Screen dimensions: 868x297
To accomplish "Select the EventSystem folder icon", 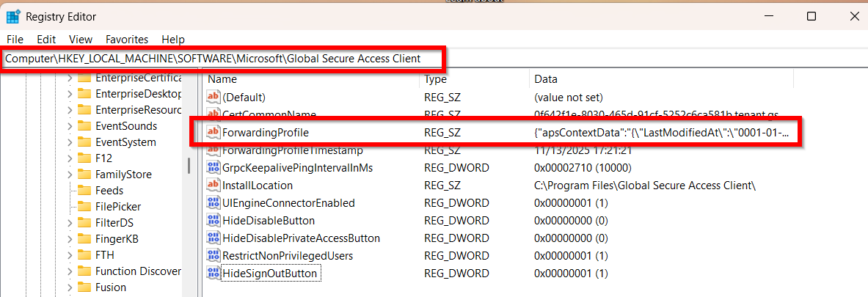I will pyautogui.click(x=84, y=142).
